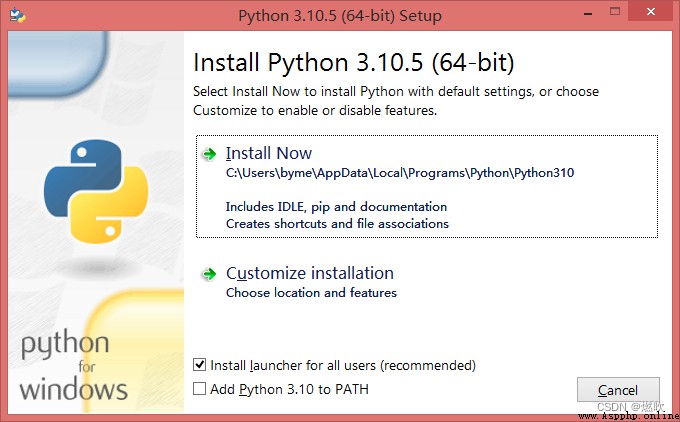Maximize the Python Setup window
The height and width of the screenshot is (422, 680).
pyautogui.click(x=615, y=12)
